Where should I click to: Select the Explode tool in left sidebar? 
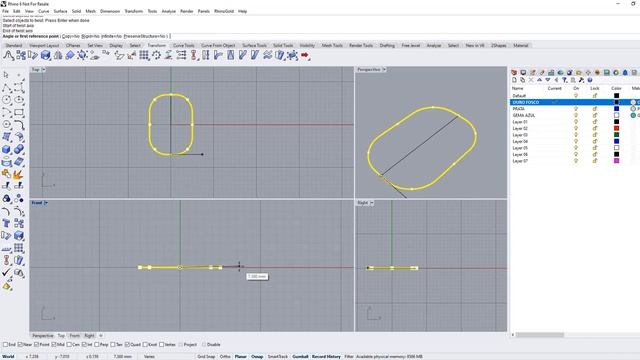(18, 174)
